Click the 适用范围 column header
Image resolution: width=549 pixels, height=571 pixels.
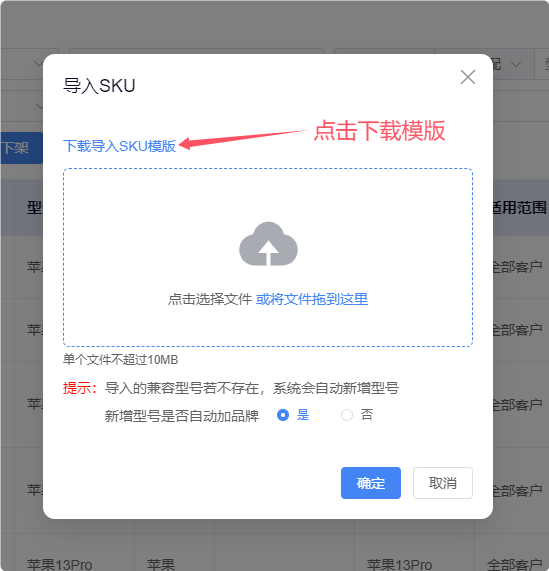pyautogui.click(x=520, y=208)
